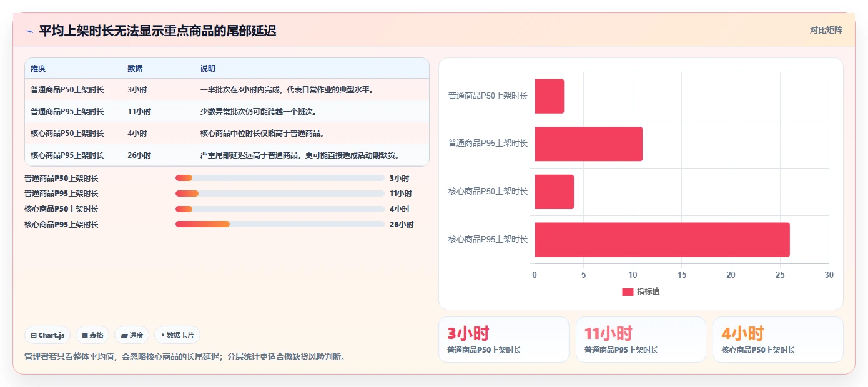Image resolution: width=868 pixels, height=387 pixels.
Task: Click the 4小时 value in the table
Action: click(137, 134)
